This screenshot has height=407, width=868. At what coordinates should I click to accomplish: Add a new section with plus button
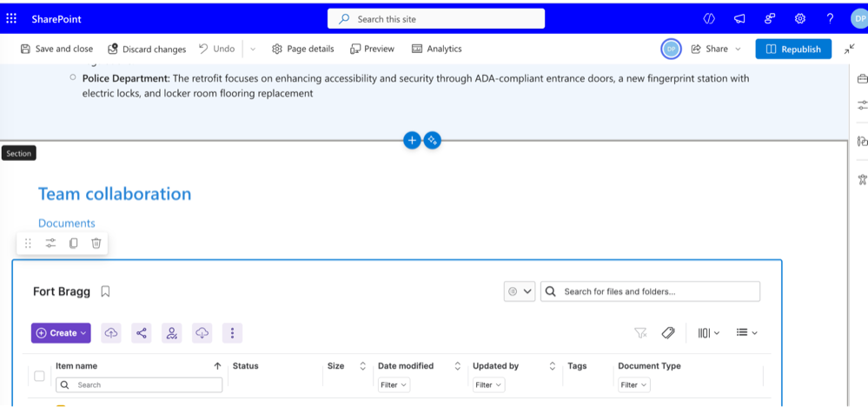412,141
